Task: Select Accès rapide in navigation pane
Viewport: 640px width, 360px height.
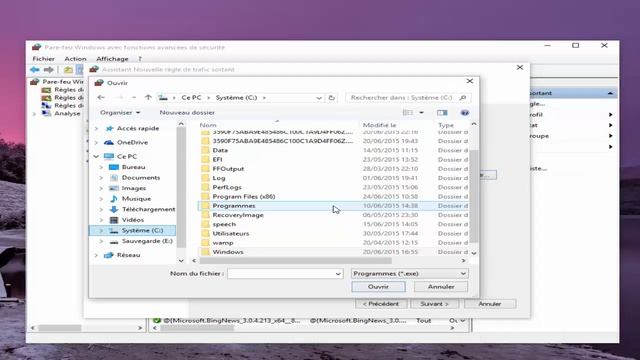Action: [x=138, y=128]
